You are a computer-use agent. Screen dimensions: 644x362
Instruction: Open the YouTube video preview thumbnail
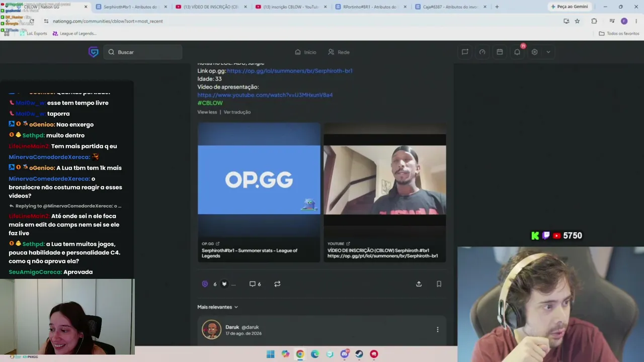click(384, 180)
